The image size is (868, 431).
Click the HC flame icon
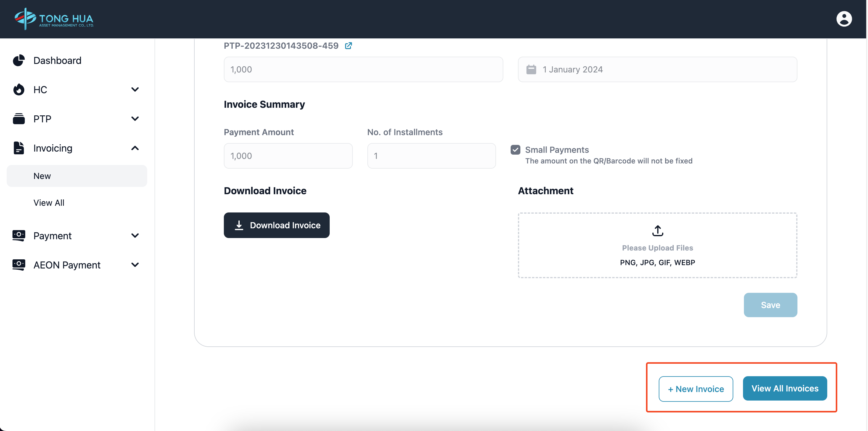19,89
